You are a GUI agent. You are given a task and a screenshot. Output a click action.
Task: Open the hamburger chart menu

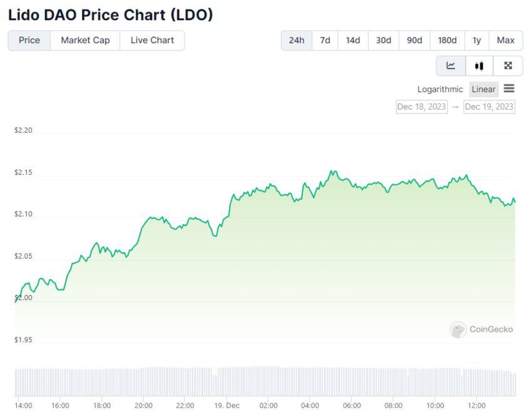pos(509,89)
